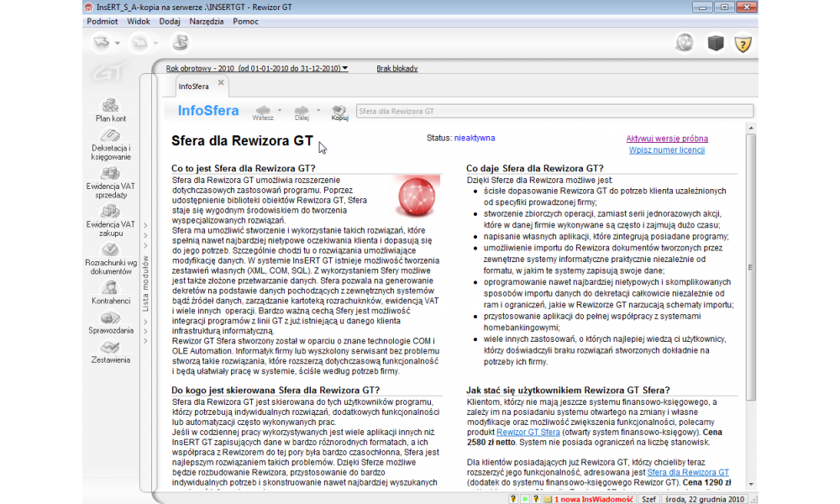Click the red sphere Sfera logo image

(x=417, y=197)
